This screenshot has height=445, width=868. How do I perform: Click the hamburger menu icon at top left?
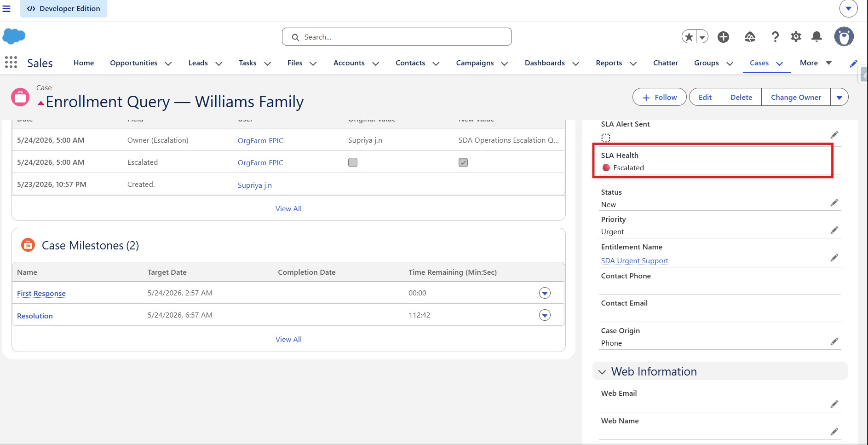click(6, 9)
